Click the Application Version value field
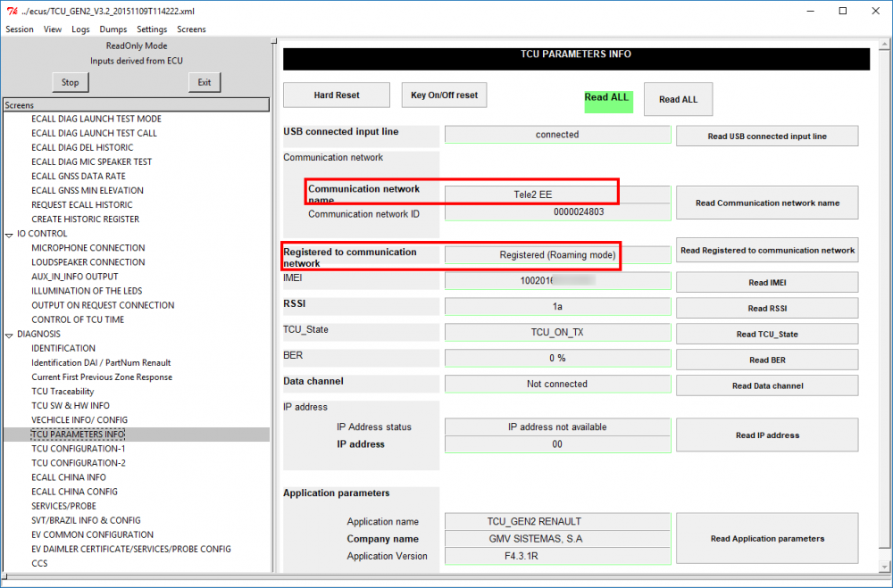 click(x=557, y=556)
